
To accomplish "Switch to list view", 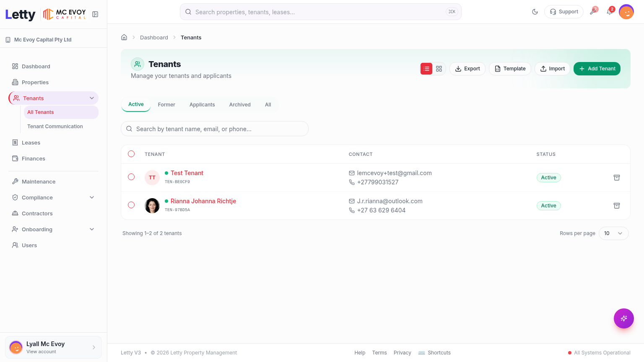I will coord(426,69).
